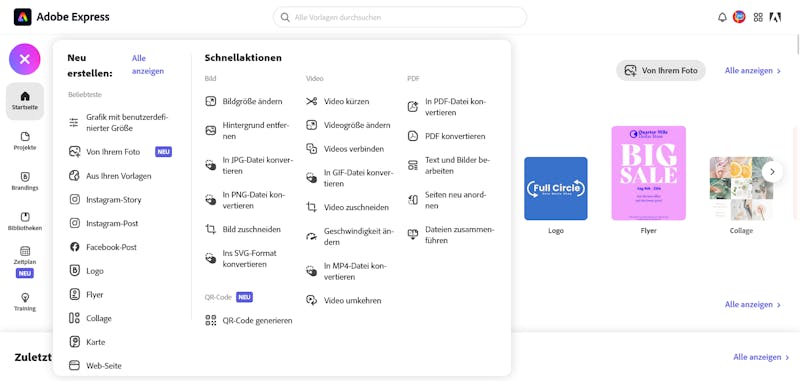Open the Startseite sidebar item
Screen dimensions: 800x381
coord(25,101)
